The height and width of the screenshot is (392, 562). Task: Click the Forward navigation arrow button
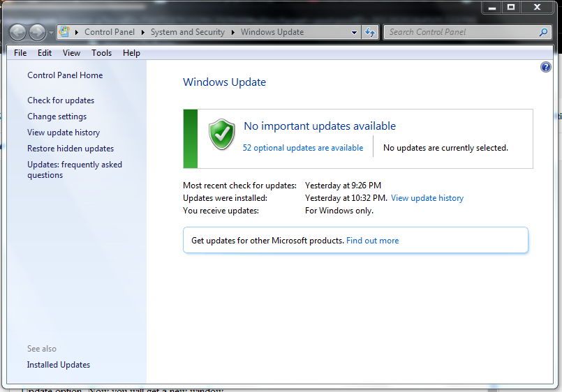tap(37, 33)
